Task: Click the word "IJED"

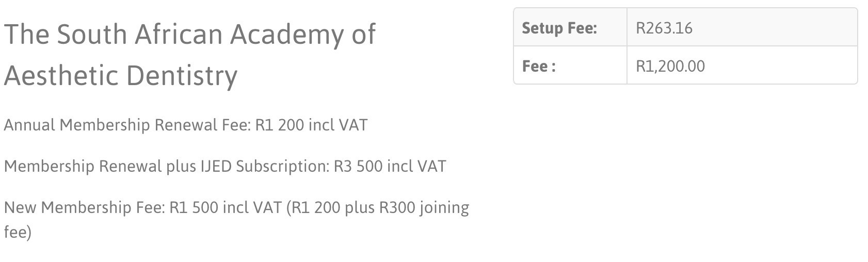Action: point(216,167)
